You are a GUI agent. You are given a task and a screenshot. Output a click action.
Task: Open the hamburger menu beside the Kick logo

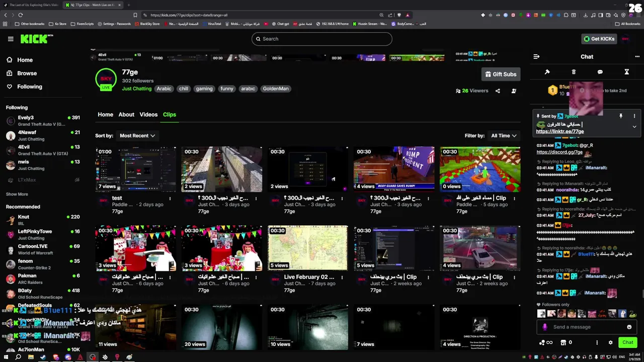11,39
